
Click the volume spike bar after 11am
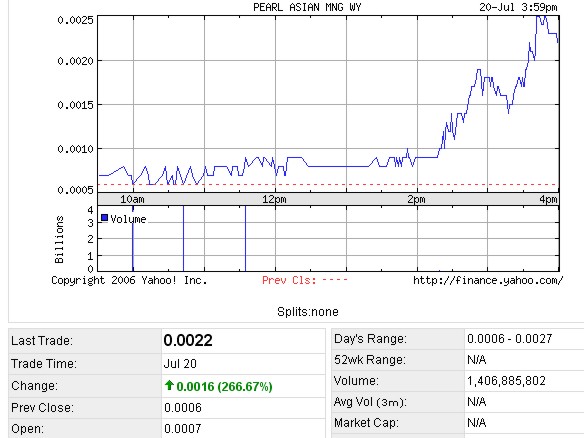coord(245,238)
